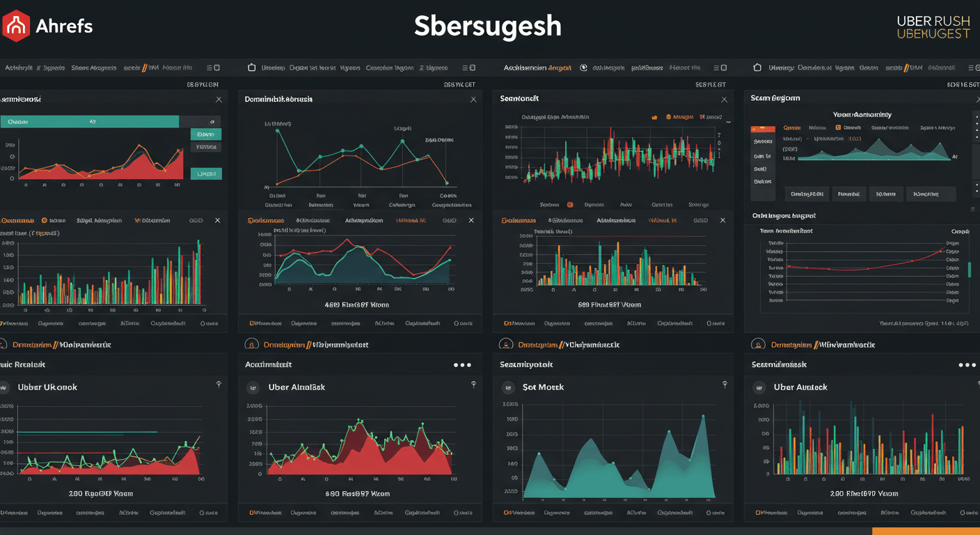
Task: Click the pin icon on the Uber Ukonok card
Action: pos(219,385)
